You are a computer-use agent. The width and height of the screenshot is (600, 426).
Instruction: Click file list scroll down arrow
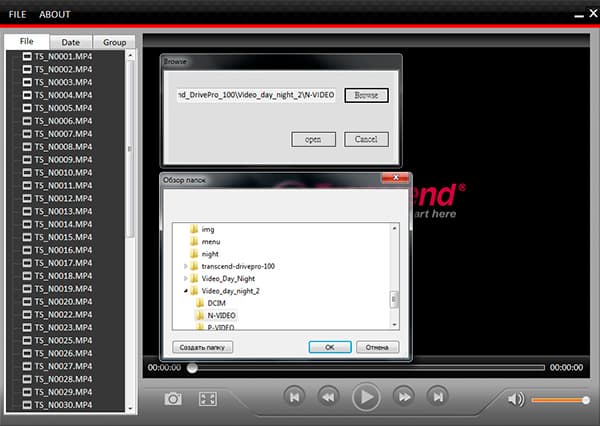130,408
